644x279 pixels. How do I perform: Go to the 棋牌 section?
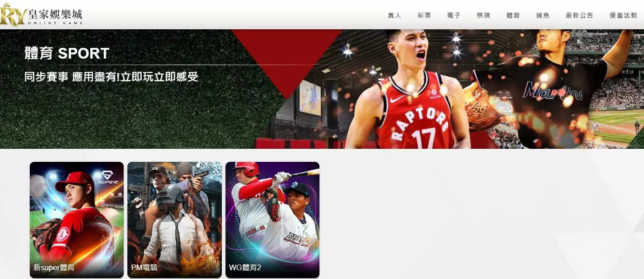484,15
